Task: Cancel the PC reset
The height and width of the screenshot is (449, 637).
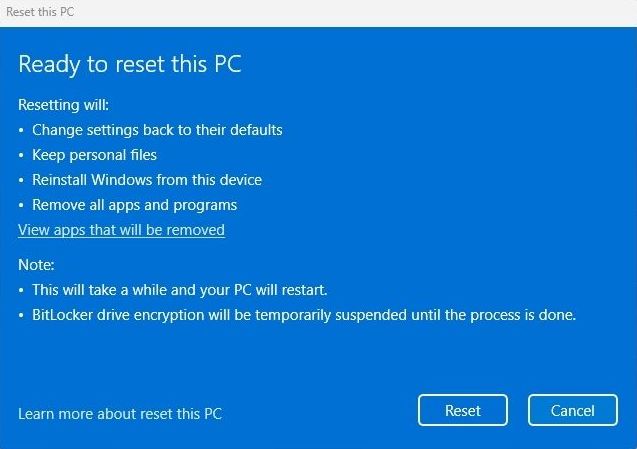Action: (573, 410)
